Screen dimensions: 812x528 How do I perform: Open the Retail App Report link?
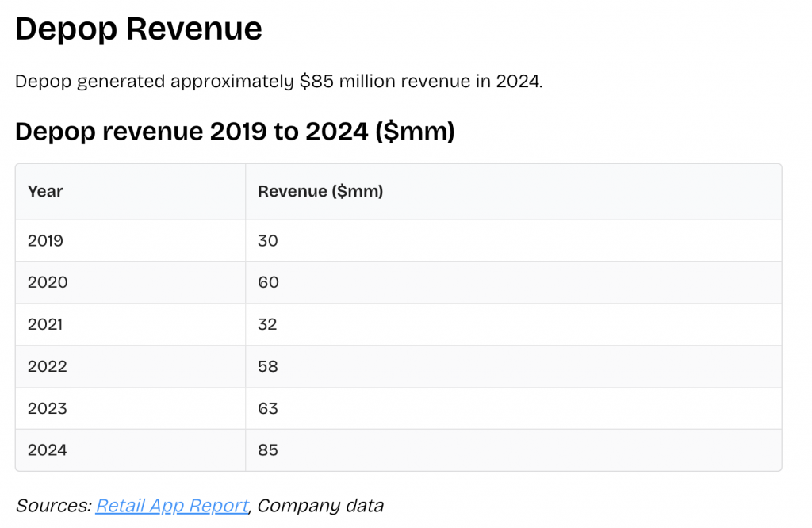point(171,505)
